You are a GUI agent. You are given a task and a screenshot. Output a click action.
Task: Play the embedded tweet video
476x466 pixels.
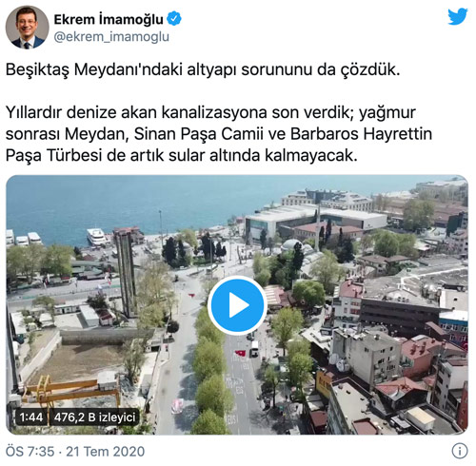click(x=237, y=305)
